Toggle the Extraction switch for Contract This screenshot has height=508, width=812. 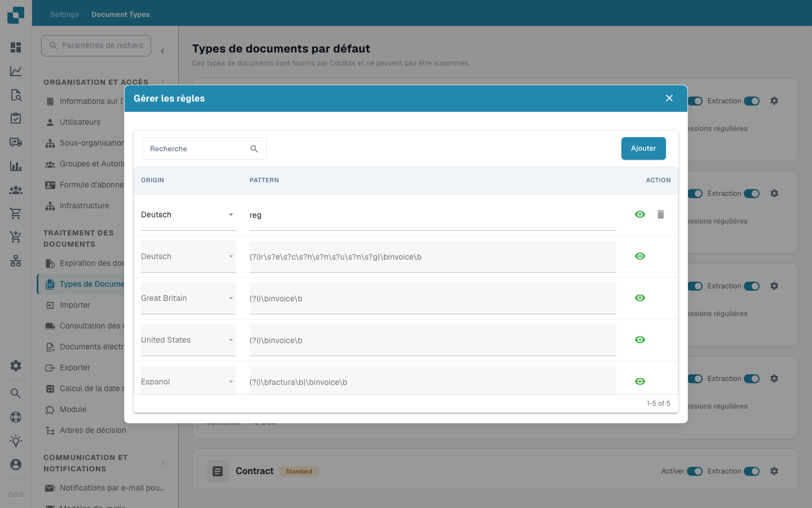pyautogui.click(x=752, y=471)
